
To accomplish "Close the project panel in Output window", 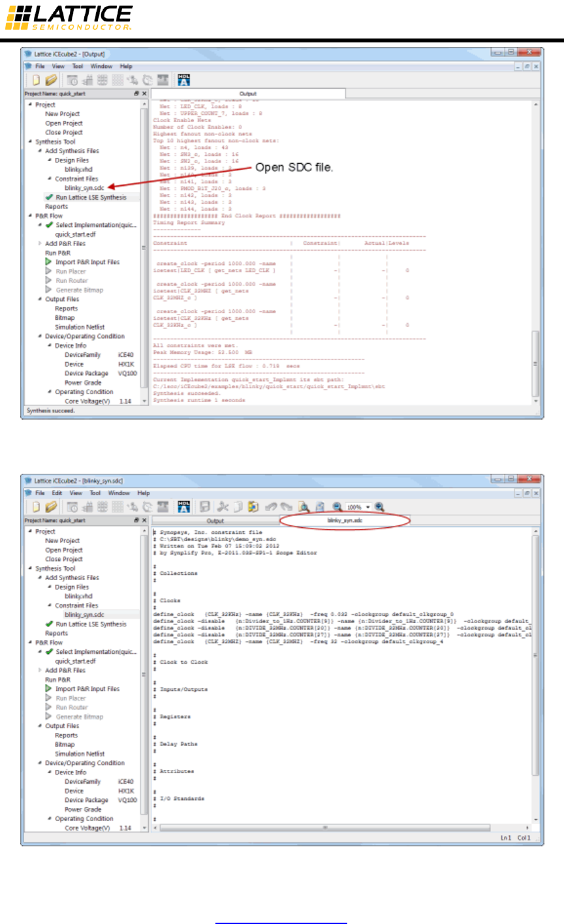I will (144, 94).
